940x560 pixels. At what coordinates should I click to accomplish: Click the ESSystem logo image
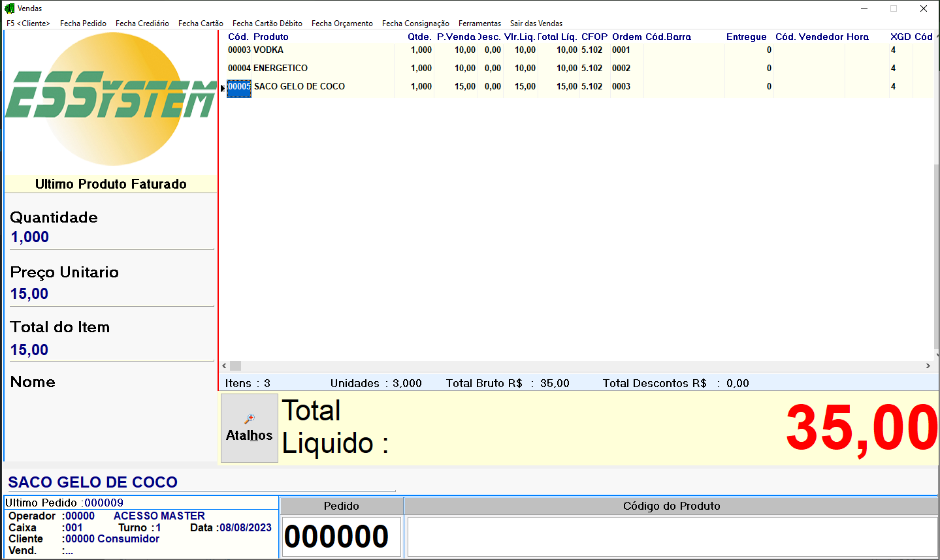pos(111,99)
